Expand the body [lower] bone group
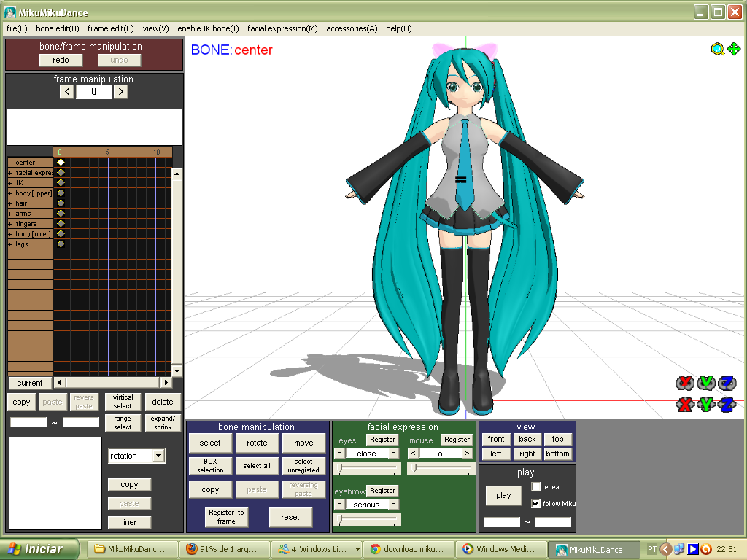The height and width of the screenshot is (560, 747). click(x=10, y=234)
